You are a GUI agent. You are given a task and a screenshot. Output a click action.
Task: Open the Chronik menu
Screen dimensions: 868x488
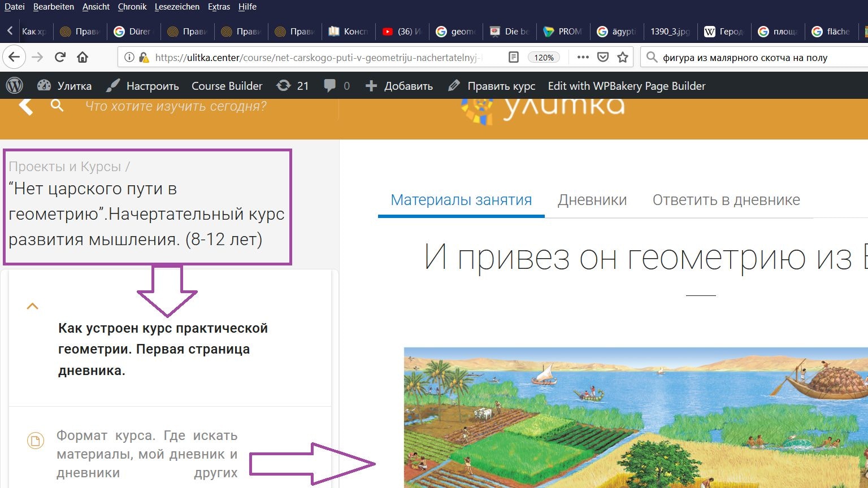pyautogui.click(x=132, y=7)
